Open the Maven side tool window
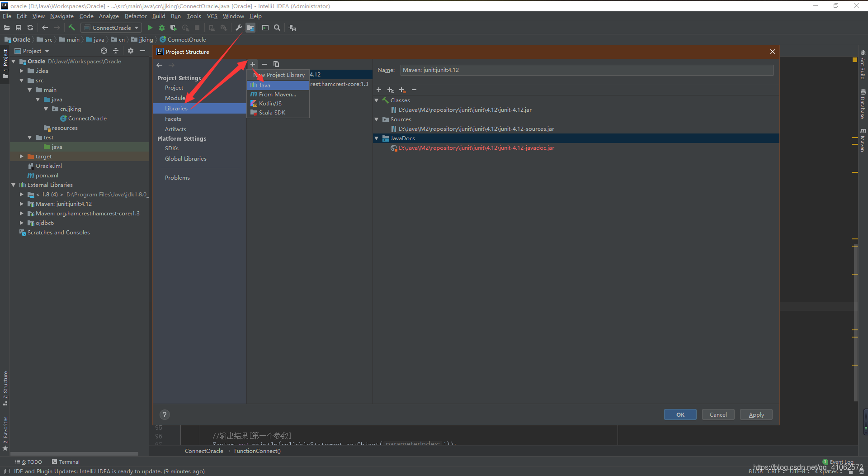Screen dimensions: 868x476 [x=863, y=140]
